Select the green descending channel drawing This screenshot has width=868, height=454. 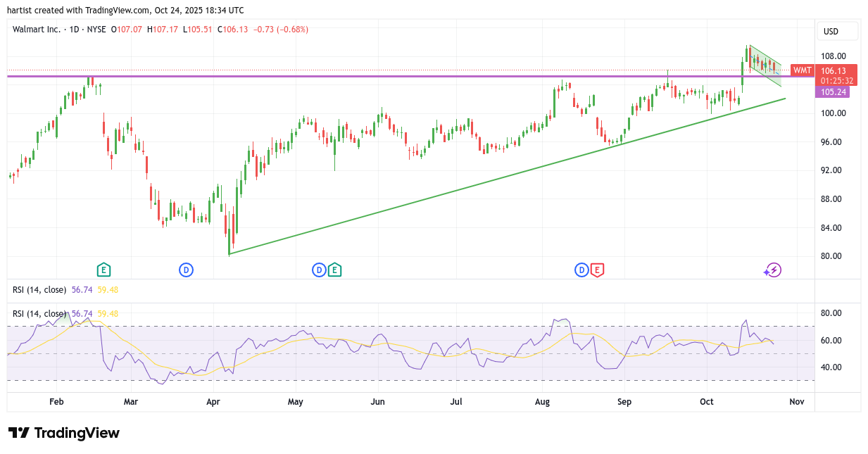pos(765,65)
